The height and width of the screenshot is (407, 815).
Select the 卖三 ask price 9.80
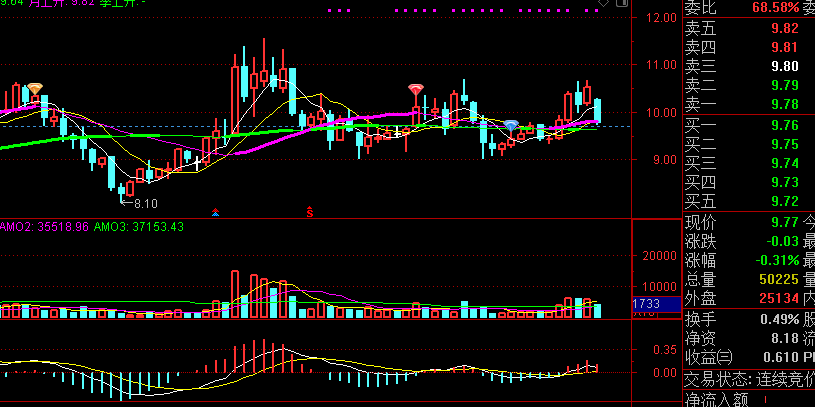(785, 66)
